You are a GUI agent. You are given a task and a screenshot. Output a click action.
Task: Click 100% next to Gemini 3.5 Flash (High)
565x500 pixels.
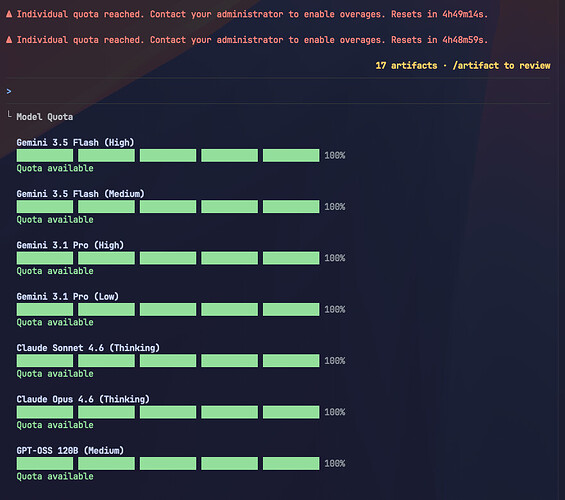pyautogui.click(x=335, y=156)
